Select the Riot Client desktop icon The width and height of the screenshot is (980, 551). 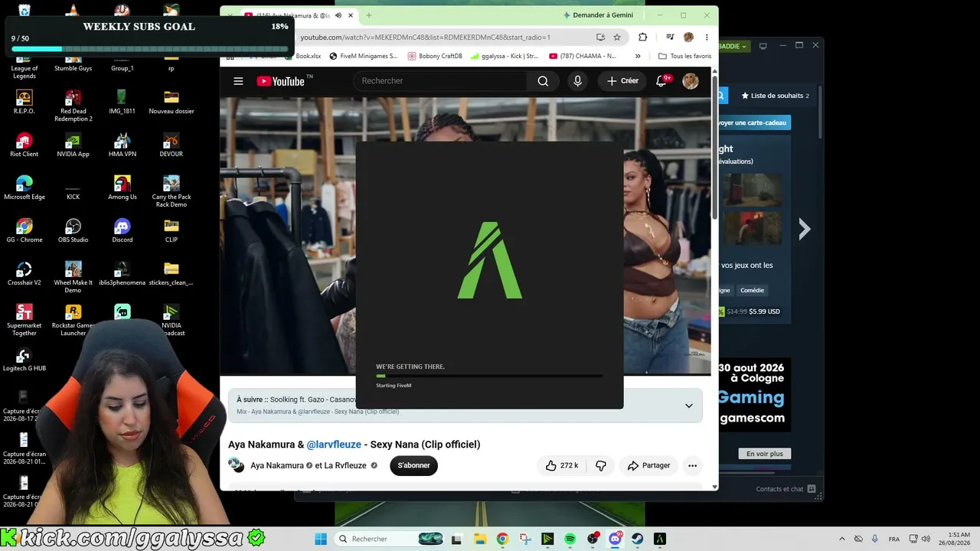[24, 144]
